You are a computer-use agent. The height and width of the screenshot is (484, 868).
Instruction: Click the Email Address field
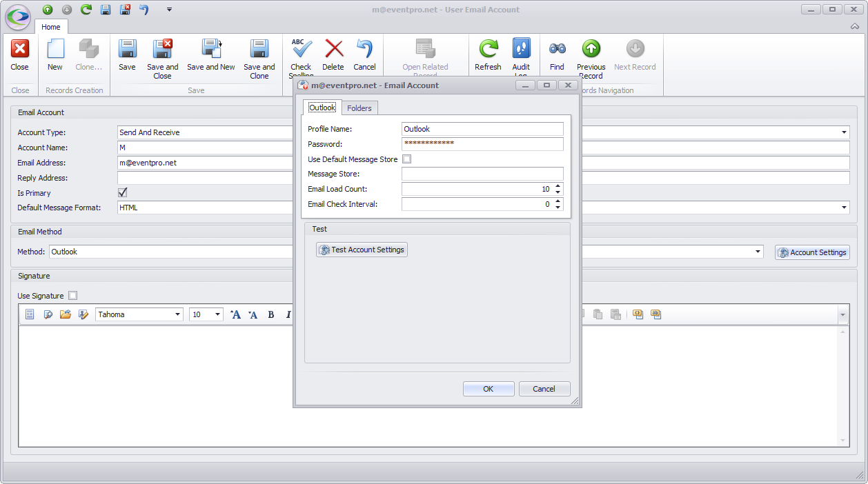coord(206,163)
